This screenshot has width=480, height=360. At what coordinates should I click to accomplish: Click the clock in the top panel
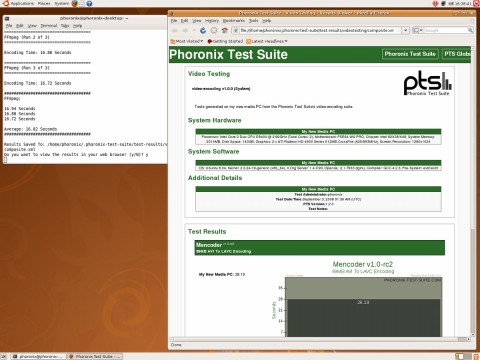pos(464,4)
